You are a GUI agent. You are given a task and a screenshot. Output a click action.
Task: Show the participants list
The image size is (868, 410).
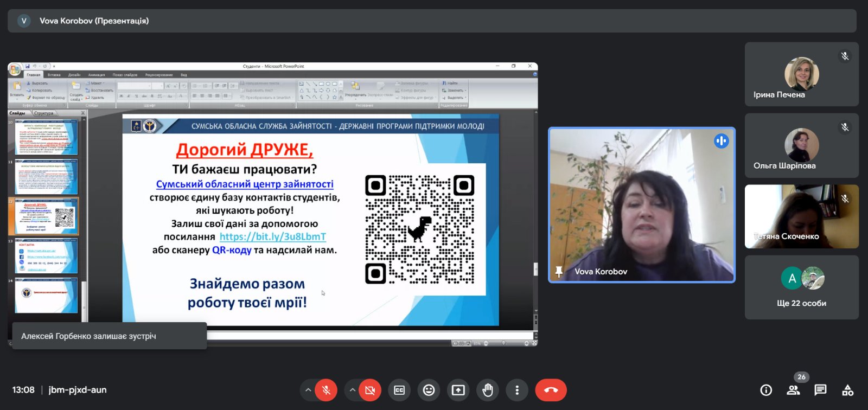[793, 390]
